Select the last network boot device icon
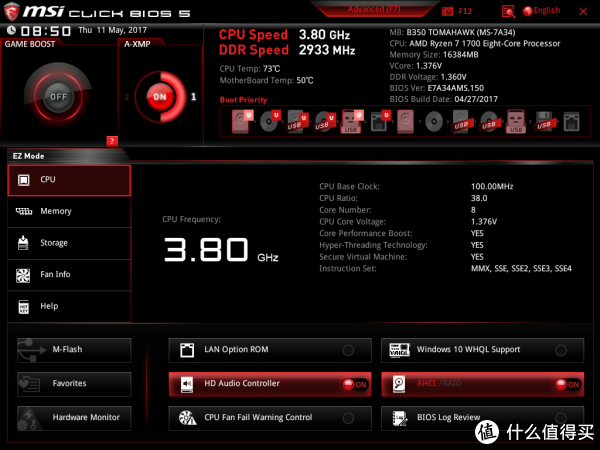This screenshot has height=450, width=600. [571, 122]
